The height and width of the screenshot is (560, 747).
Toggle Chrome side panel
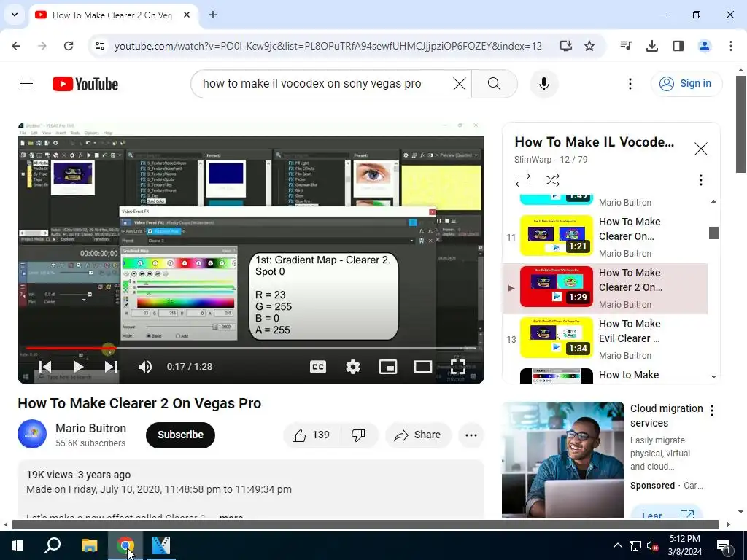click(x=678, y=46)
